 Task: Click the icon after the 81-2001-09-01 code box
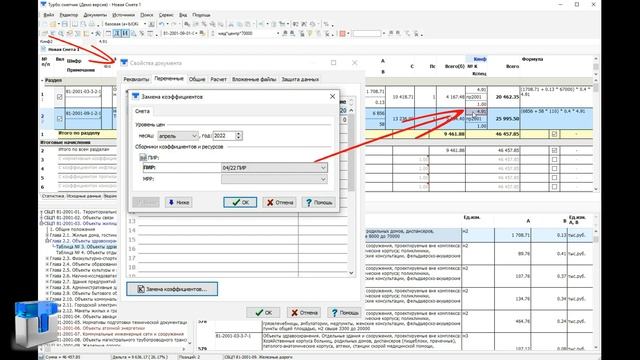click(x=202, y=33)
